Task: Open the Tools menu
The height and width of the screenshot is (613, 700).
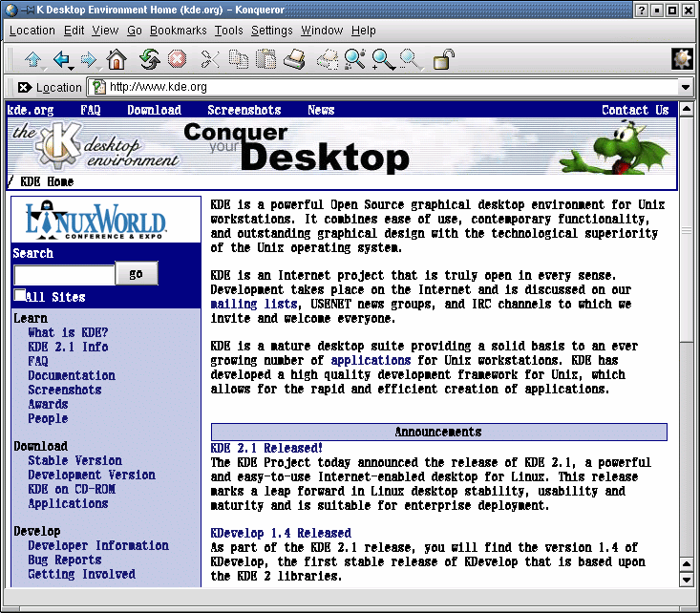Action: pyautogui.click(x=228, y=31)
